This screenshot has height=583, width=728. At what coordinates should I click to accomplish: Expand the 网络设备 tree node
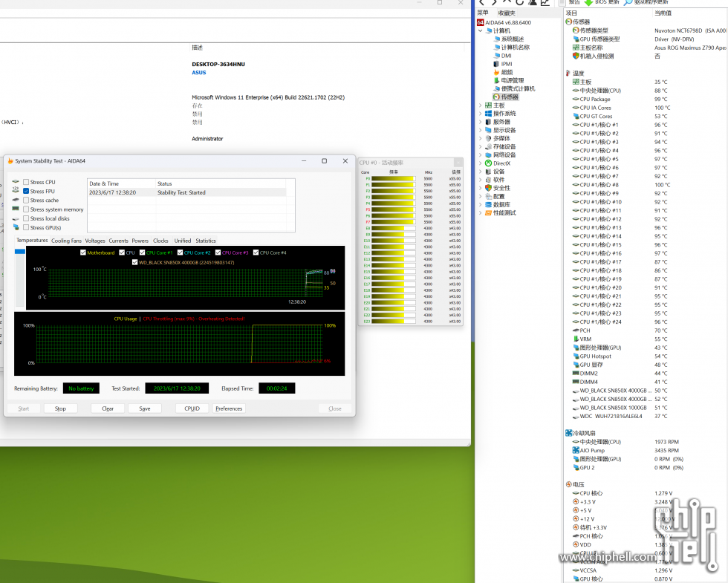481,154
